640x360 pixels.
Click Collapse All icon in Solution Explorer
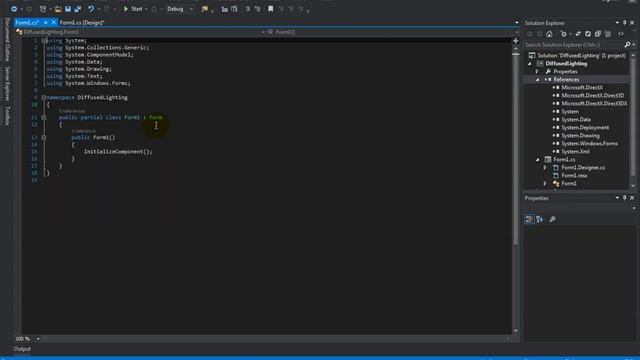(x=598, y=34)
